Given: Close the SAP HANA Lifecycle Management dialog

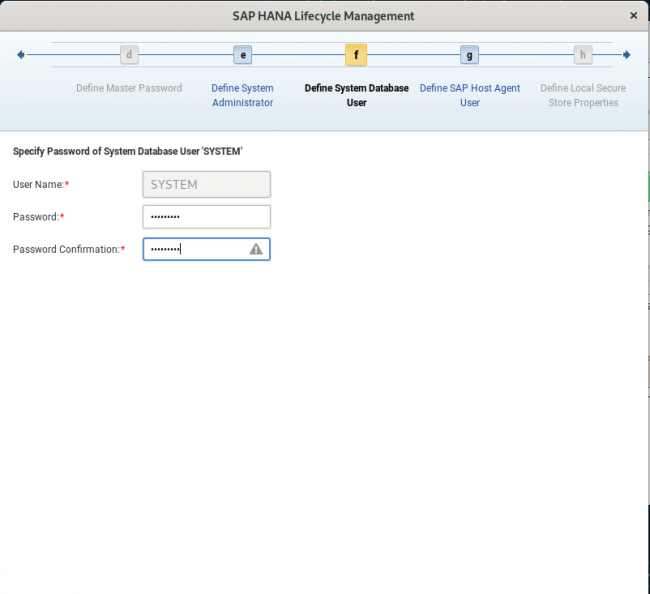Looking at the screenshot, I should (633, 16).
